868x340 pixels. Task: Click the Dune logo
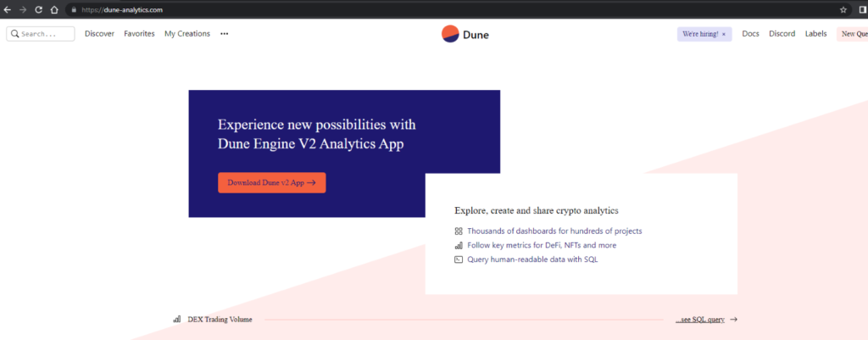click(x=465, y=34)
